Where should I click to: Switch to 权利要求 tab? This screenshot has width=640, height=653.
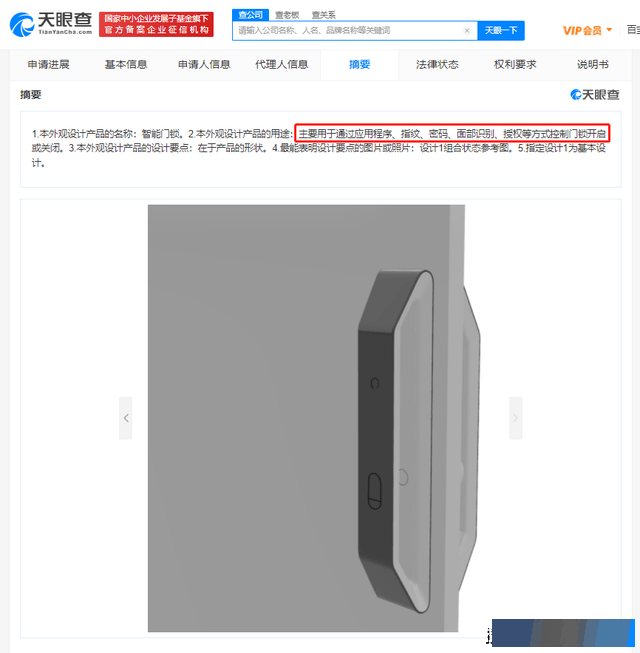click(515, 65)
